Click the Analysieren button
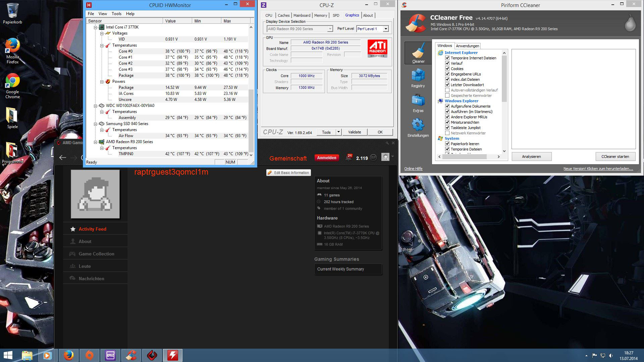Image resolution: width=644 pixels, height=362 pixels. click(531, 157)
